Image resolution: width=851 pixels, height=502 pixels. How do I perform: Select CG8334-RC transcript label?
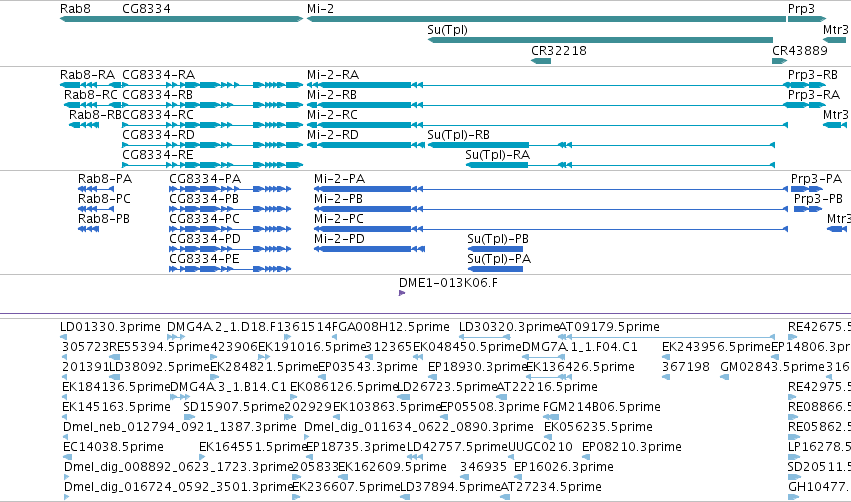[x=158, y=115]
